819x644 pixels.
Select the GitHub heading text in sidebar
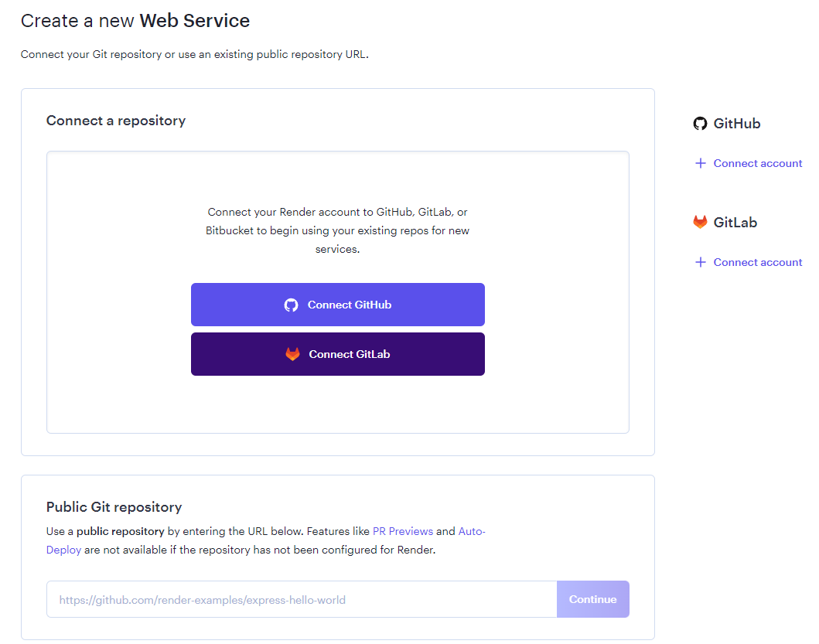tap(737, 123)
